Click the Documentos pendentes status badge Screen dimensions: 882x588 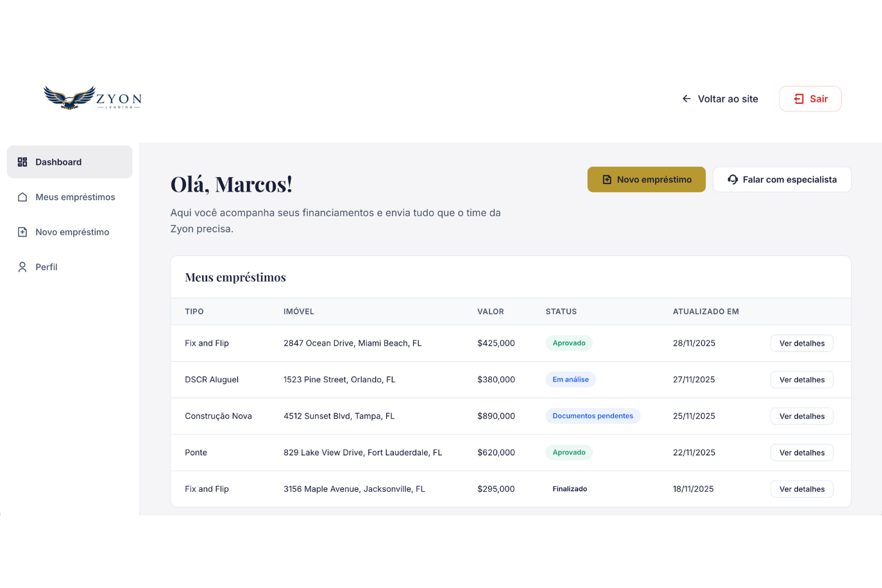point(593,416)
